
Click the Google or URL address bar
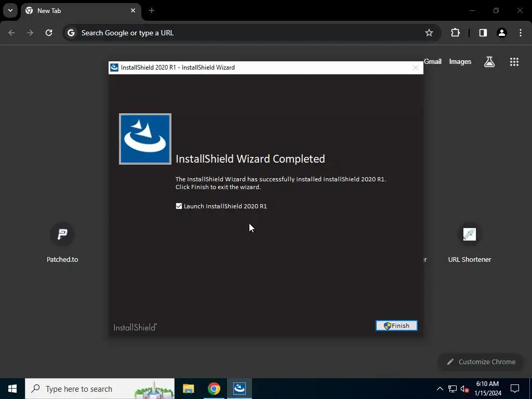click(x=252, y=33)
